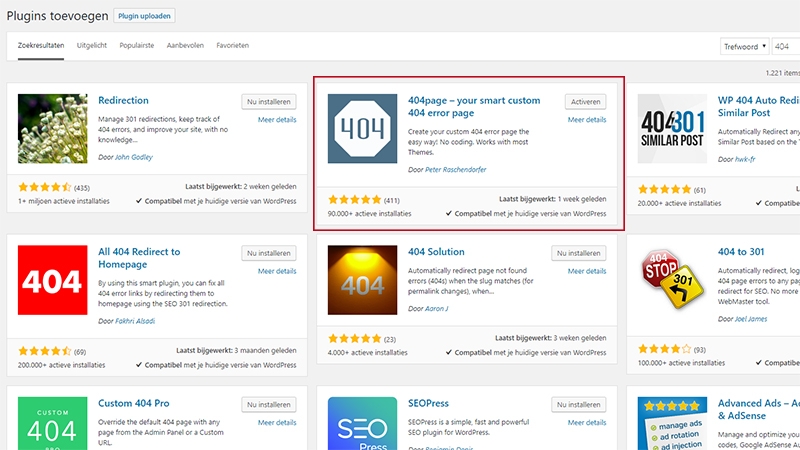
Task: Open Meer details for SEOPress
Action: (x=587, y=422)
